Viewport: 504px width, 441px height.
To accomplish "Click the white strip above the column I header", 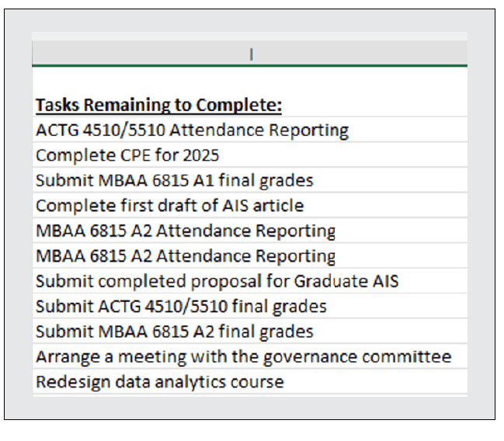I will pos(250,36).
